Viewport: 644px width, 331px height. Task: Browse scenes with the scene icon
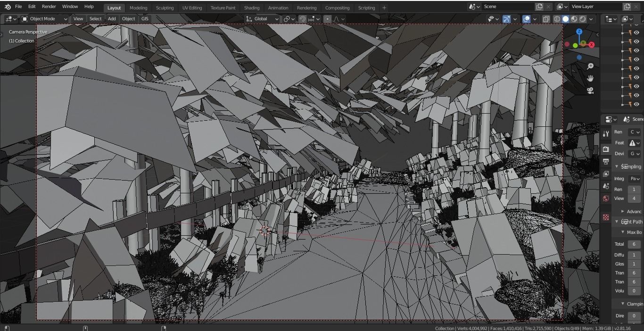(x=474, y=7)
